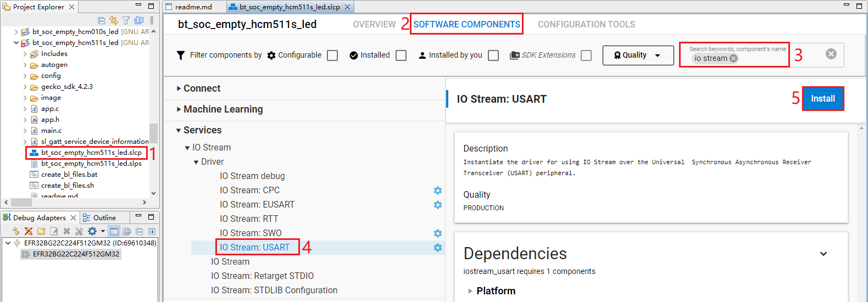
Task: Enable the Configurable filter checkbox
Action: tap(332, 55)
